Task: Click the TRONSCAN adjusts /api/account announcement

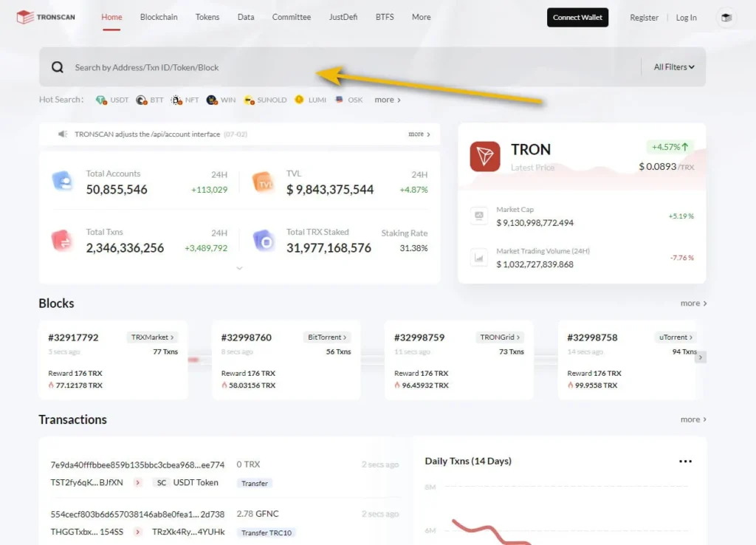Action: point(147,134)
